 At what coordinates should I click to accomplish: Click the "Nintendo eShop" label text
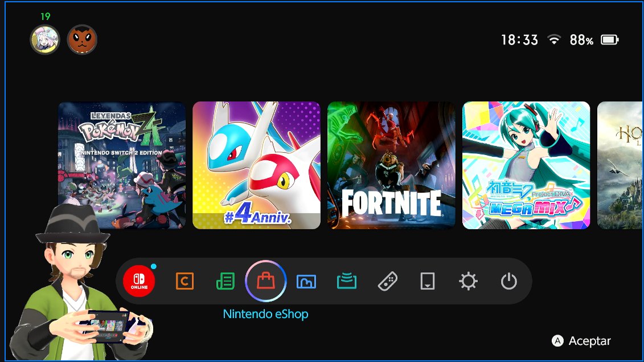pos(266,314)
